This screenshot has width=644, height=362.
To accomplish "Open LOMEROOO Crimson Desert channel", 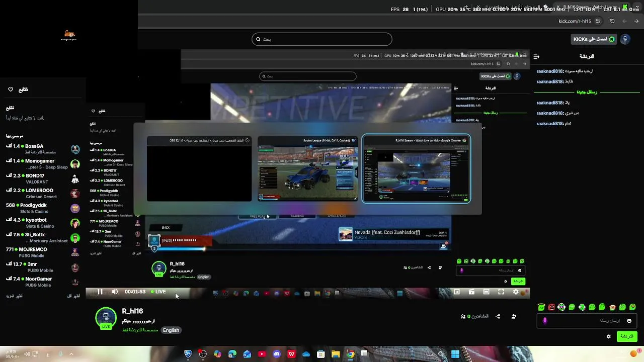I will click(42, 193).
